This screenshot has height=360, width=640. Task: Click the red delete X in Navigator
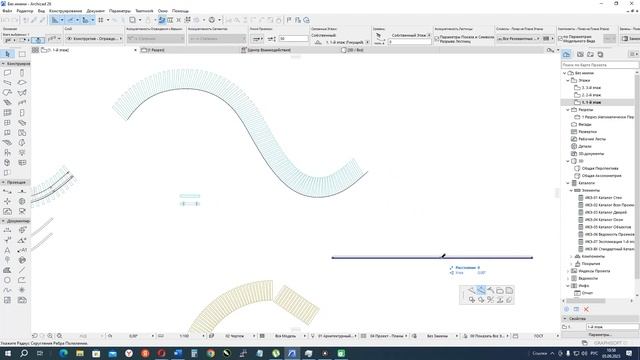586,309
